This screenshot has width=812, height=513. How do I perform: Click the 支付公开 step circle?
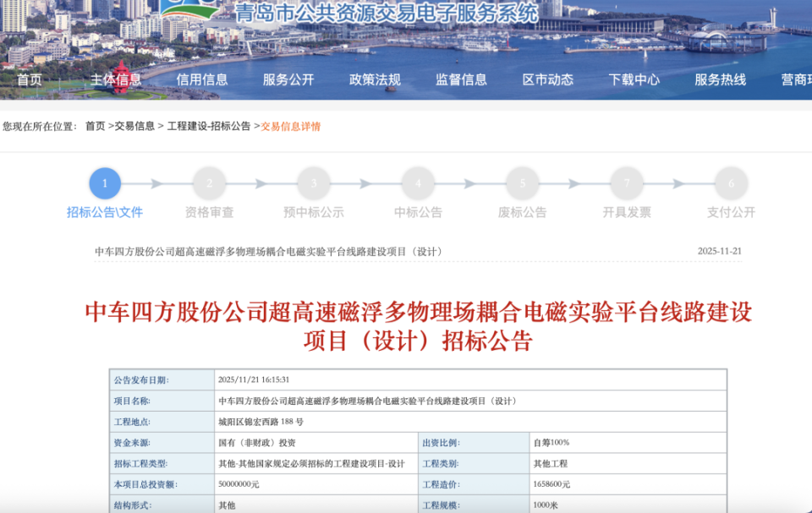[x=730, y=183]
